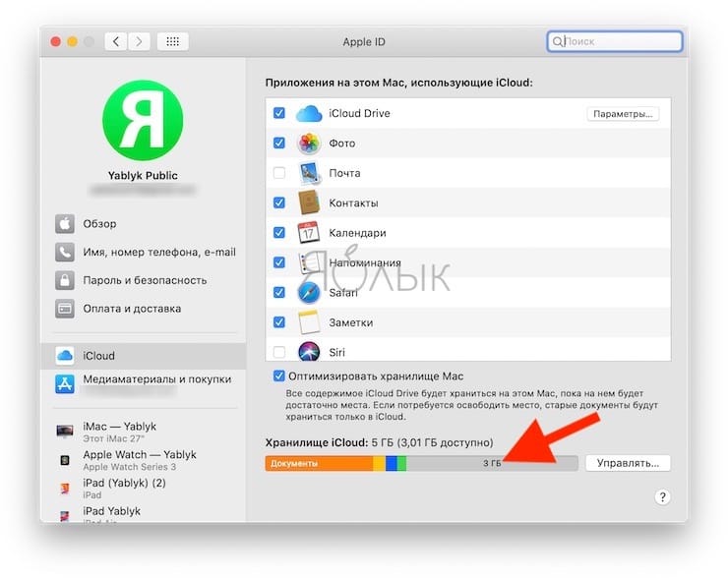This screenshot has height=578, width=728.
Task: Uncheck the iCloud Drive checkbox
Action: click(x=279, y=113)
